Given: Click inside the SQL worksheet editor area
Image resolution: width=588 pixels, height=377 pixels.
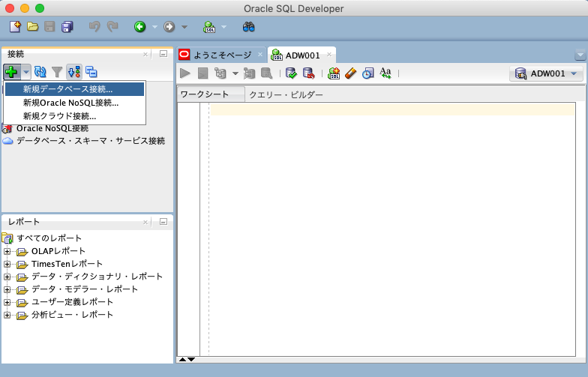Looking at the screenshot, I should coord(390,225).
